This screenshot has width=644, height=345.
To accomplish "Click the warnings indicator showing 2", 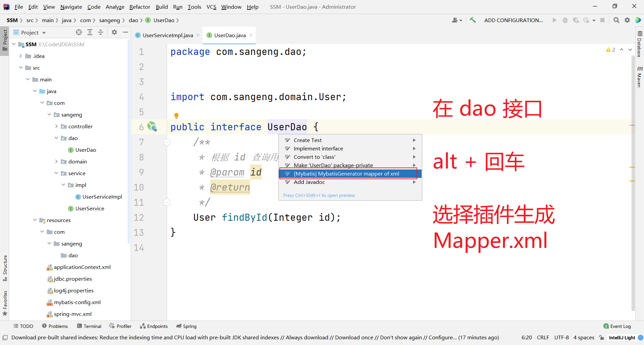I will [610, 50].
